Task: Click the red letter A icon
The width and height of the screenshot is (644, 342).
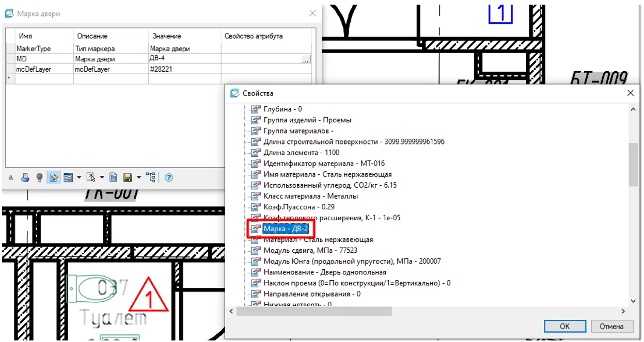Action: tap(11, 177)
